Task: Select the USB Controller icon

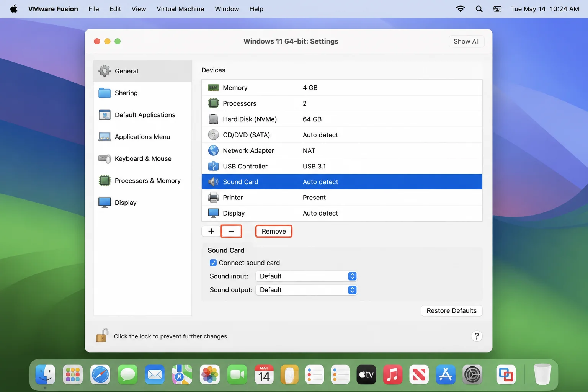Action: pyautogui.click(x=213, y=166)
